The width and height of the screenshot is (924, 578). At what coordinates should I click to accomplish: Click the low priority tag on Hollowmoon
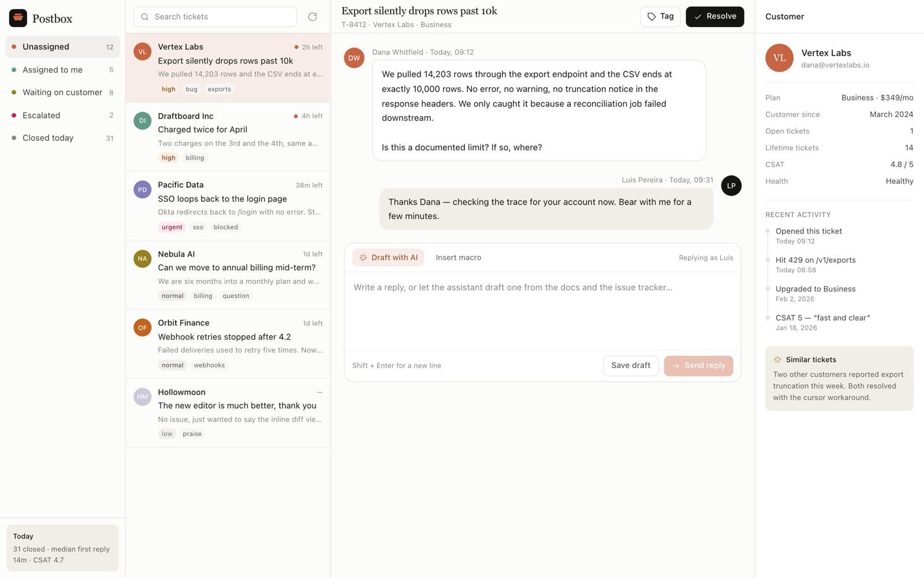pyautogui.click(x=167, y=434)
